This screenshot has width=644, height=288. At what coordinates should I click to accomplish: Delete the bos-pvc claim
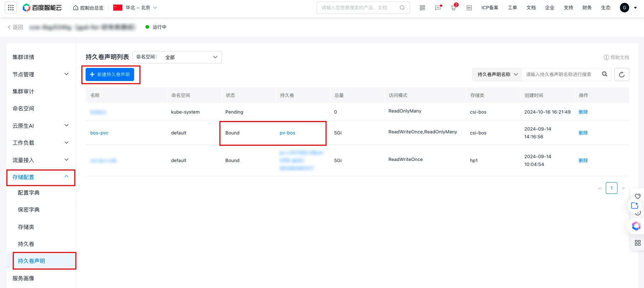(583, 133)
